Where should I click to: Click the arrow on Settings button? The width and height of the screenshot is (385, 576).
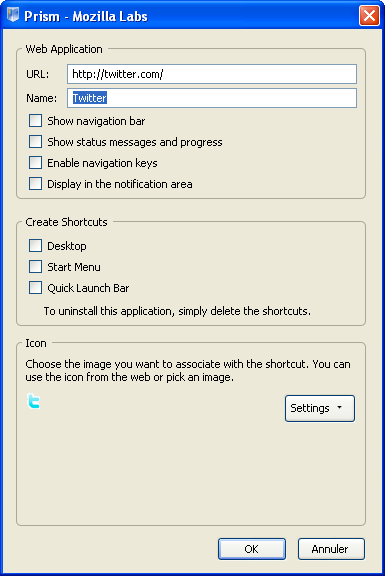[339, 407]
